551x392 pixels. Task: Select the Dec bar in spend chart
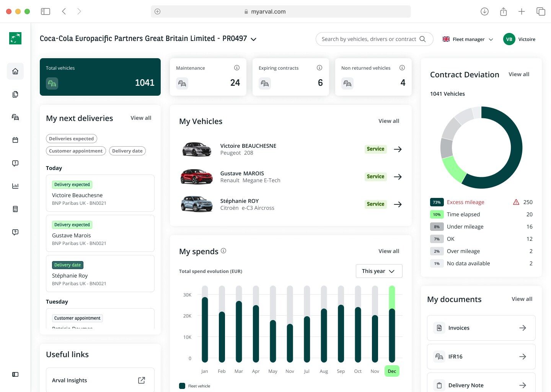click(392, 324)
